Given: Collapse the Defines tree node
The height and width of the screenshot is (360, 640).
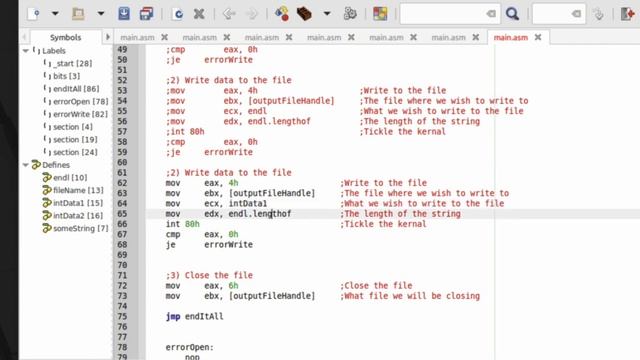Looking at the screenshot, I should (26, 165).
